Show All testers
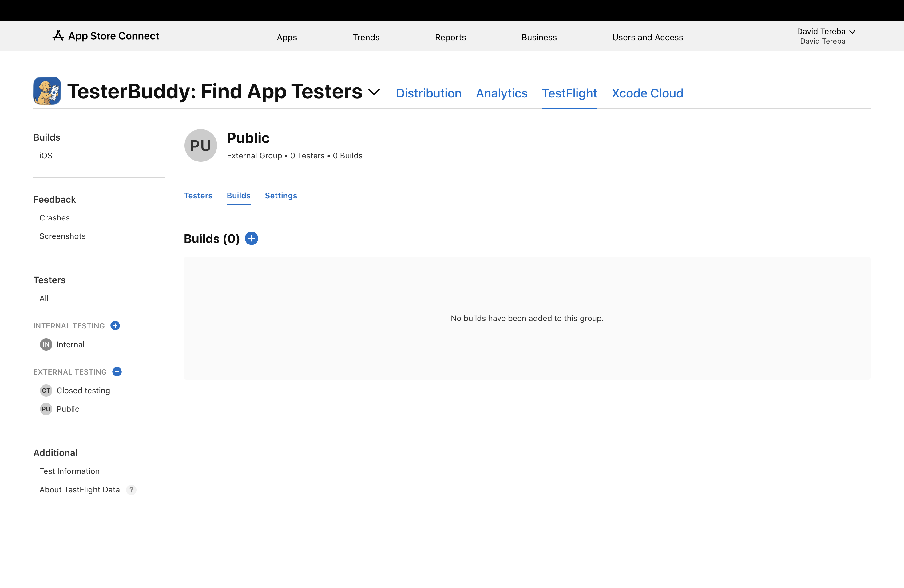Image resolution: width=904 pixels, height=588 pixels. (x=44, y=299)
